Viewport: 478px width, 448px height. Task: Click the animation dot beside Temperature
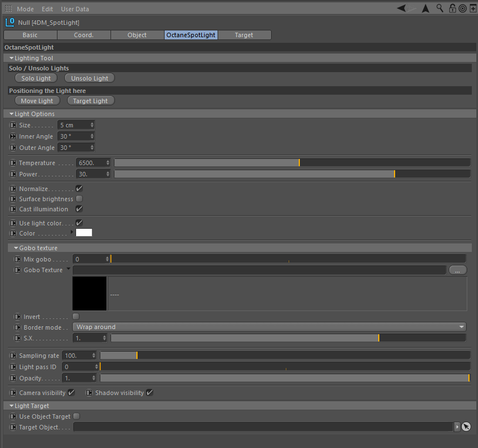point(14,163)
